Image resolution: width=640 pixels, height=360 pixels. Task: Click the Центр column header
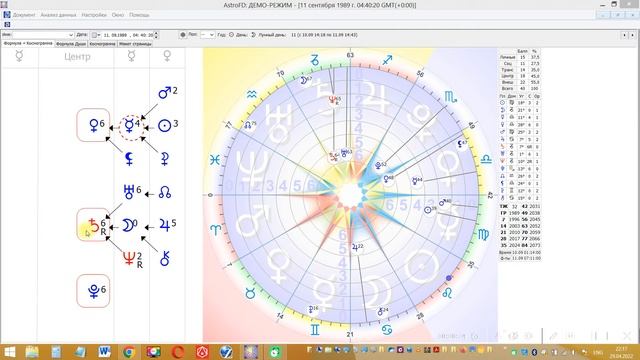pos(77,56)
